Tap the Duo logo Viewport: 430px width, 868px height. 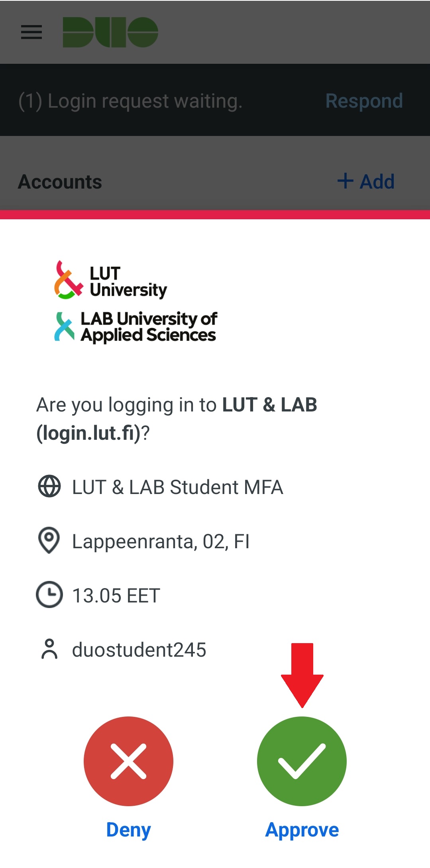pos(110,32)
